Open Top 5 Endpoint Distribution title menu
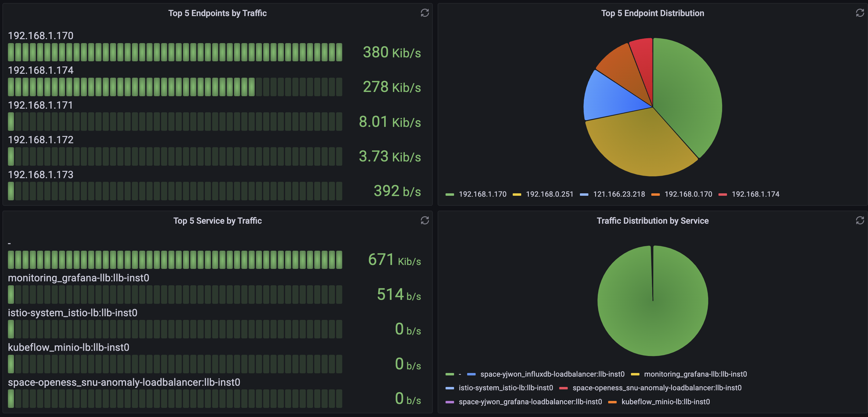 (x=652, y=13)
